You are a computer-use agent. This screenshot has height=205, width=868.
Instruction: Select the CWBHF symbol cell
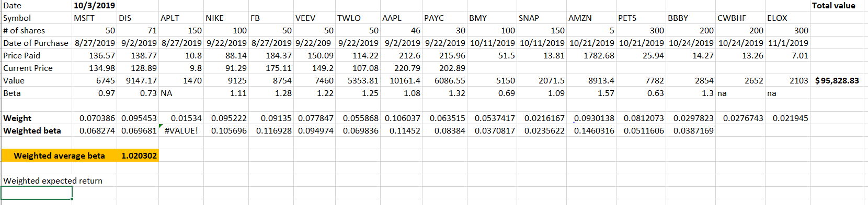pyautogui.click(x=740, y=18)
